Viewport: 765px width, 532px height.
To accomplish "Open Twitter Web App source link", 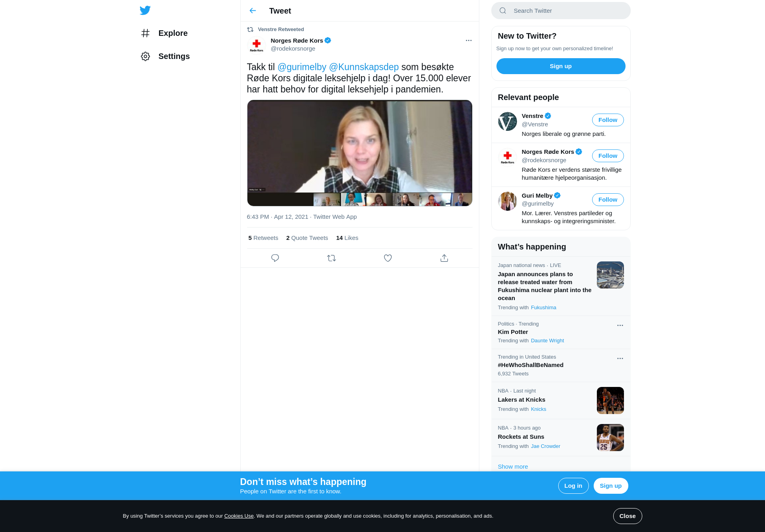I will click(335, 217).
